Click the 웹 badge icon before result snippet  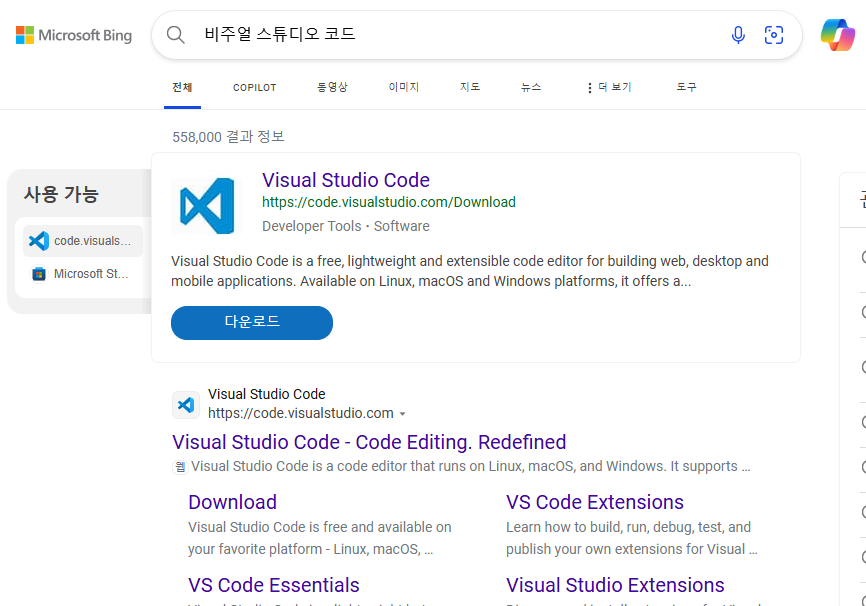coord(180,467)
